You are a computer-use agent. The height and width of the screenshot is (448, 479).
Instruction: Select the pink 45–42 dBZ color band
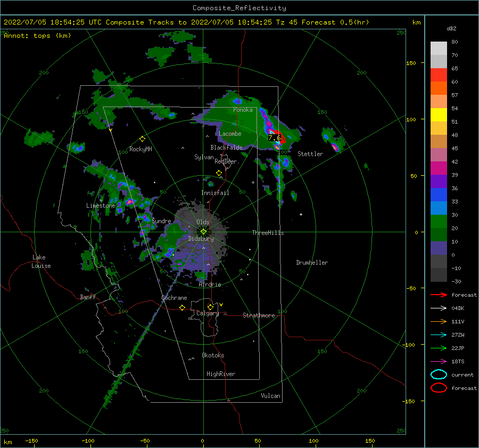pos(439,155)
